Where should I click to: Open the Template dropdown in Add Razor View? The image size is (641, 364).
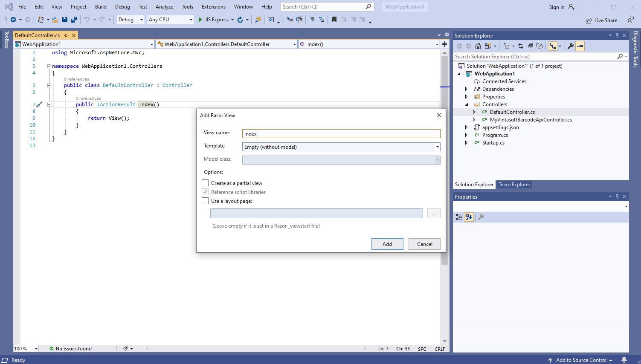[437, 147]
